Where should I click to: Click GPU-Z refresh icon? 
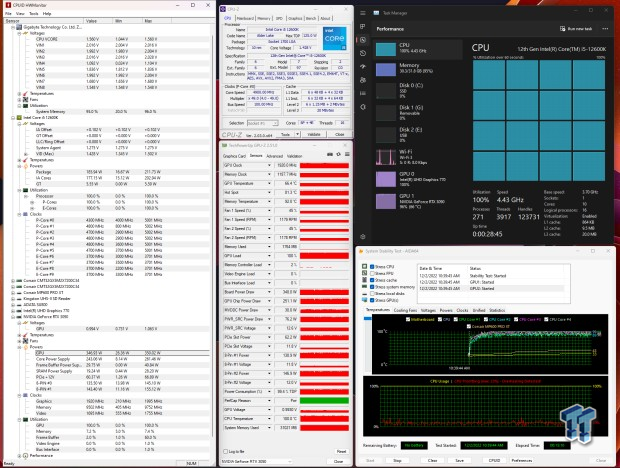(x=338, y=155)
